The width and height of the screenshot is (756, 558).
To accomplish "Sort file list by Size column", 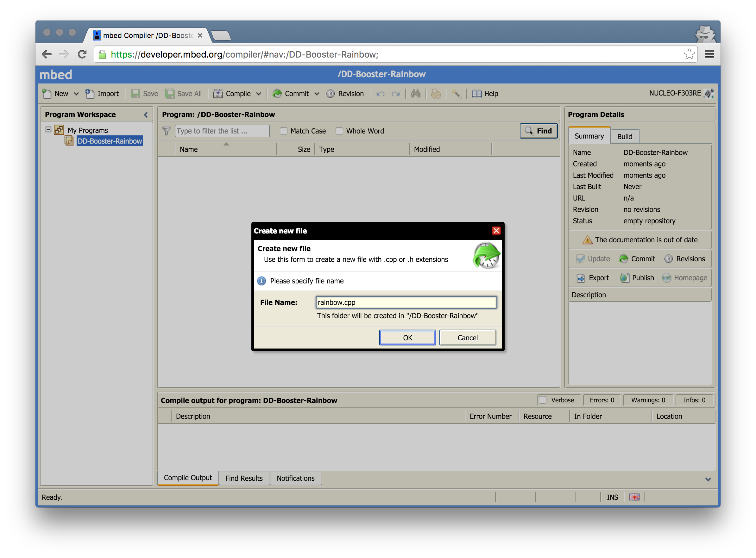I will click(296, 149).
